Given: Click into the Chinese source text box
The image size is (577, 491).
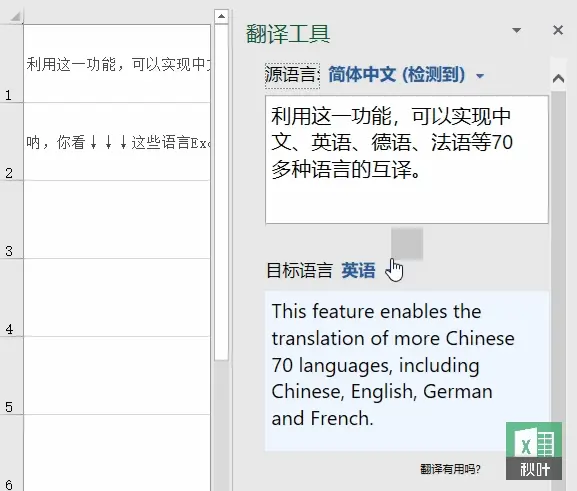Looking at the screenshot, I should tap(407, 159).
